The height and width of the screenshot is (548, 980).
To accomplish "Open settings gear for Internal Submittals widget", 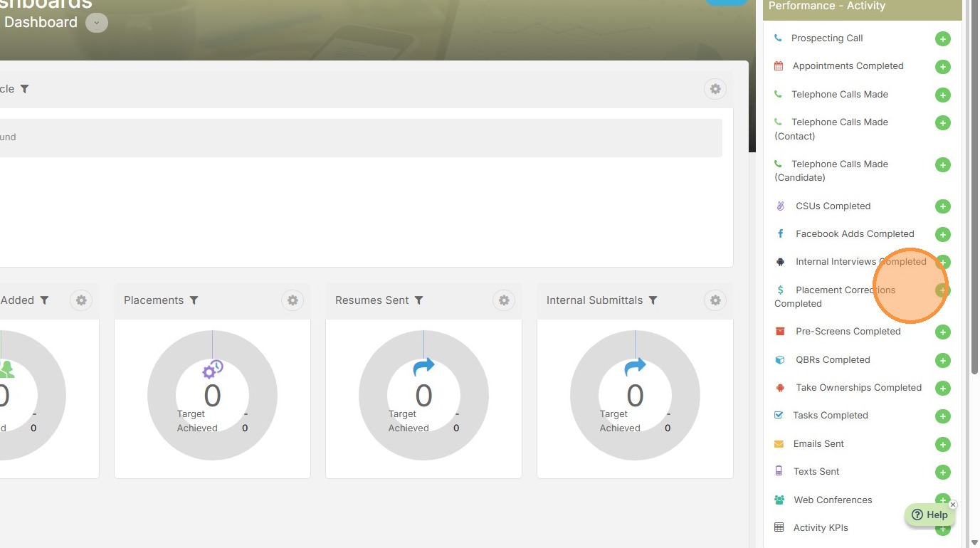I will tap(715, 300).
